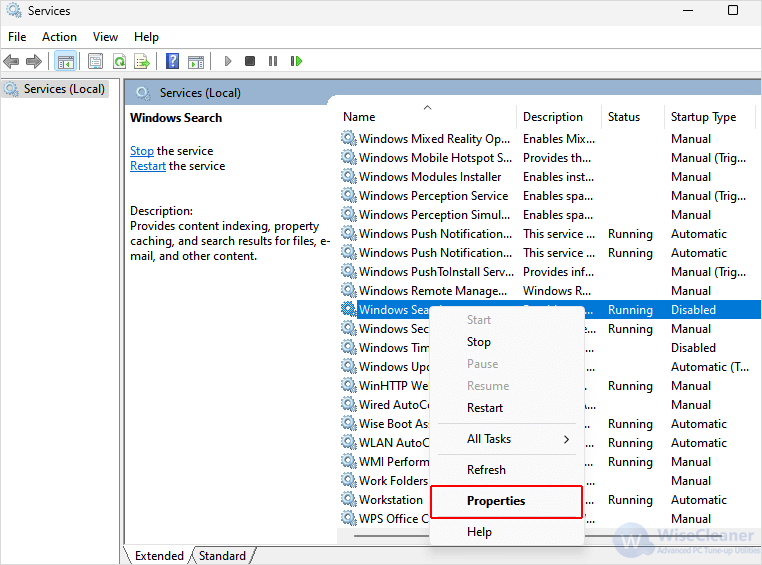Maximize the Services window
This screenshot has width=762, height=565.
coord(733,10)
